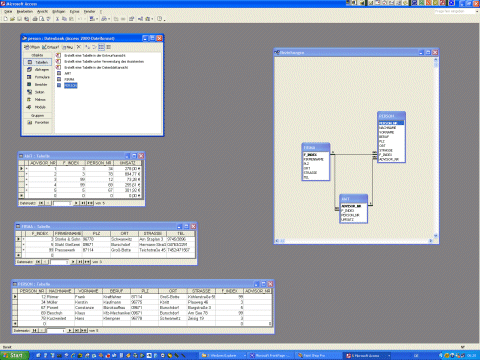Click the record number field in PERSON table
The height and width of the screenshot is (360, 480).
pyautogui.click(x=56, y=331)
